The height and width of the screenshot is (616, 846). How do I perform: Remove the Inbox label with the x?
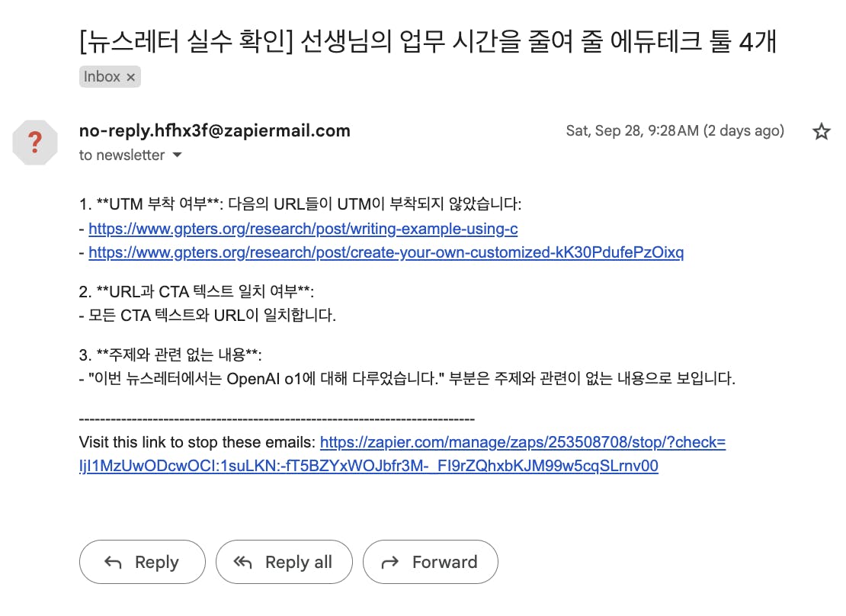coord(130,77)
